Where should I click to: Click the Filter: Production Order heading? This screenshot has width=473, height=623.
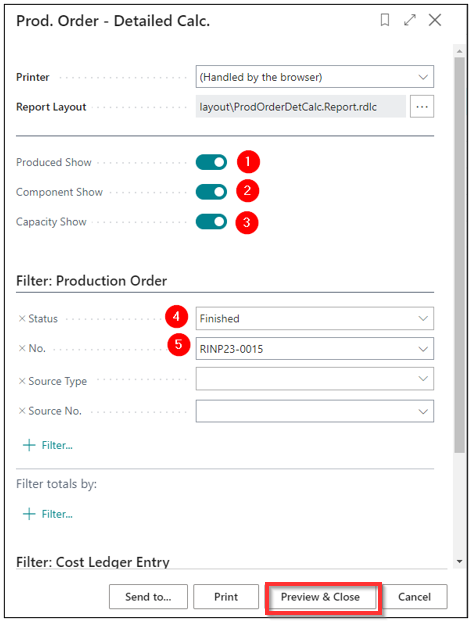[91, 281]
